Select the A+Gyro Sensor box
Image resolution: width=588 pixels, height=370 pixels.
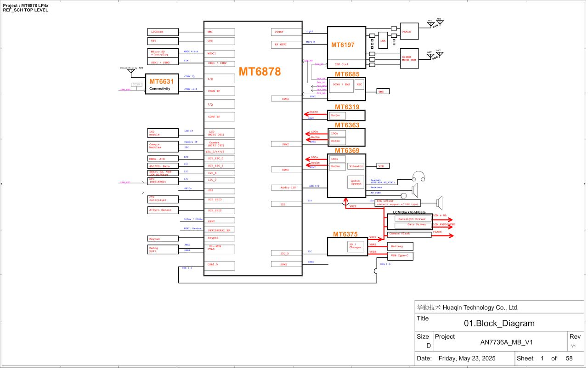(163, 210)
